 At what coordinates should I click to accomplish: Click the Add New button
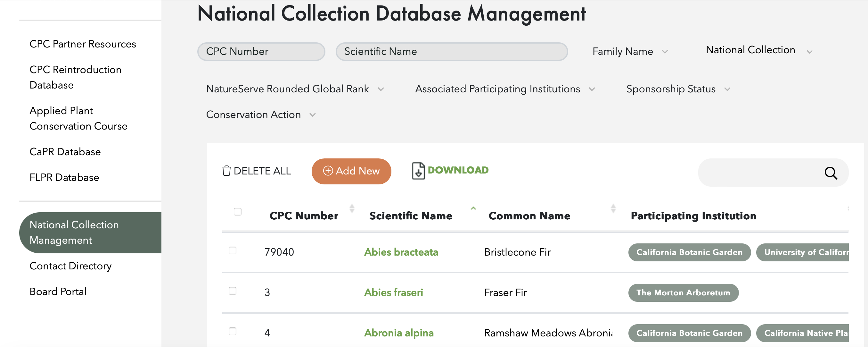coord(351,171)
